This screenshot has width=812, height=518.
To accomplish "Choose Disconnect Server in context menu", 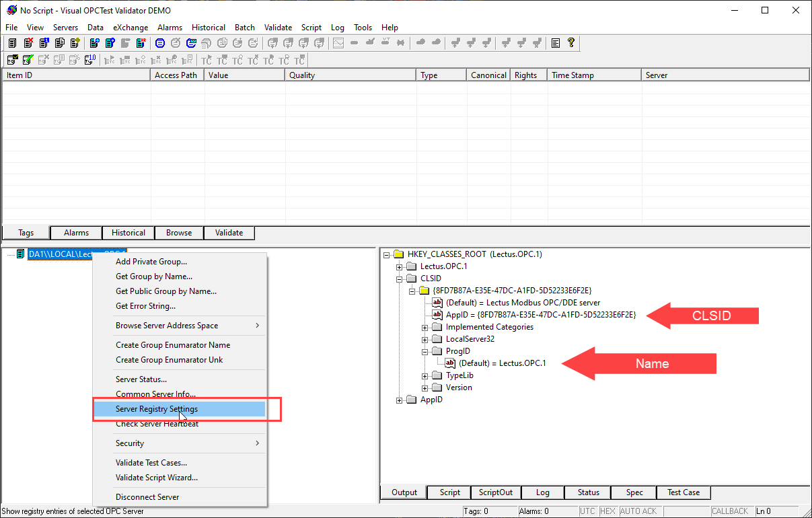I will coord(180,497).
